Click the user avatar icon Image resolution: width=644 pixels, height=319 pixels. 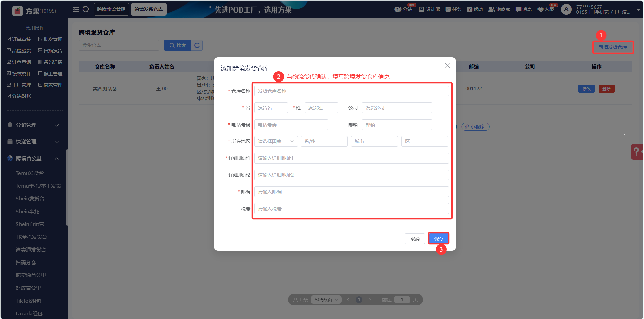click(x=566, y=9)
